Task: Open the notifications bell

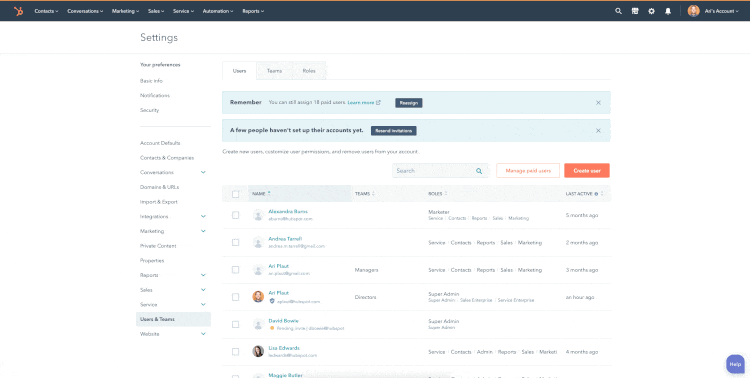Action: click(x=668, y=11)
